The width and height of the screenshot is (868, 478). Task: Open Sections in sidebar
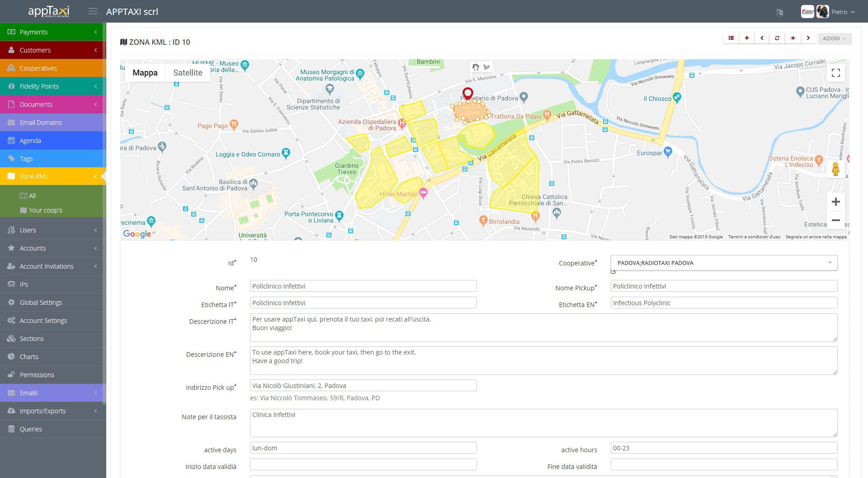pos(52,339)
